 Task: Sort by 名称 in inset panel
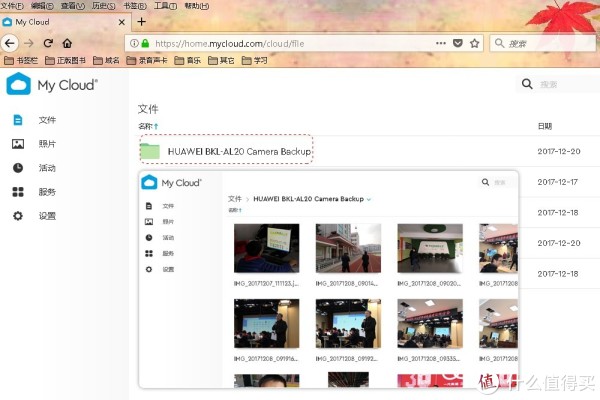tap(235, 210)
